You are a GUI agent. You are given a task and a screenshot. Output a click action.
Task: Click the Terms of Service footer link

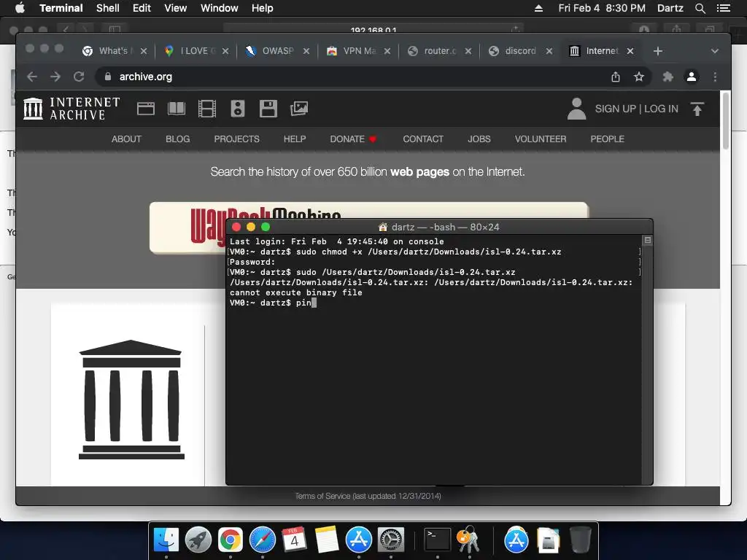[x=368, y=496]
